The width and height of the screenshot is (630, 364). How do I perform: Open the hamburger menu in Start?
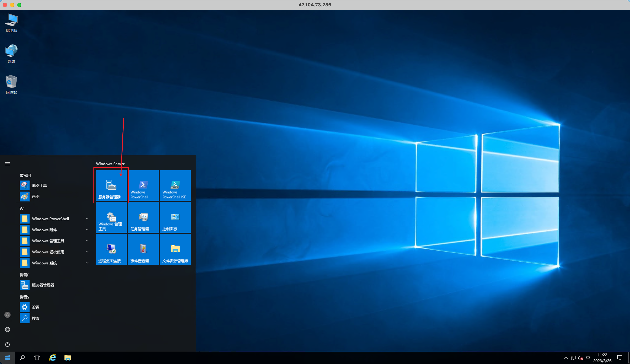click(7, 164)
